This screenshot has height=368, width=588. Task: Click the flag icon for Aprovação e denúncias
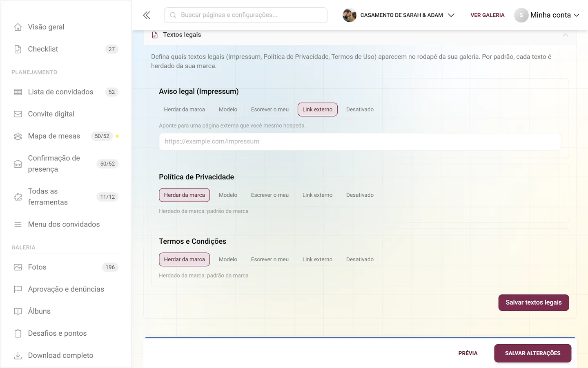coord(18,289)
